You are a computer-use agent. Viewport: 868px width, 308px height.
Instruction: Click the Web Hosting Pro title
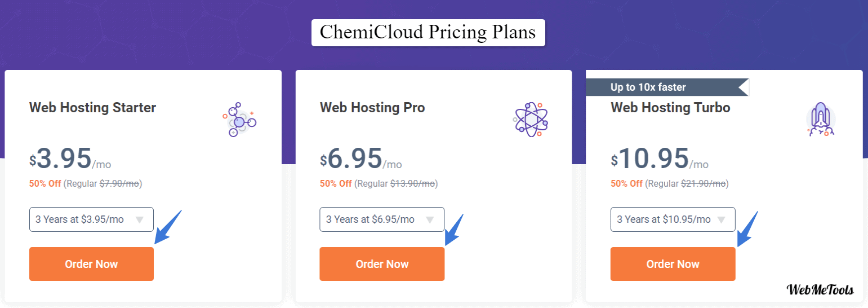372,107
